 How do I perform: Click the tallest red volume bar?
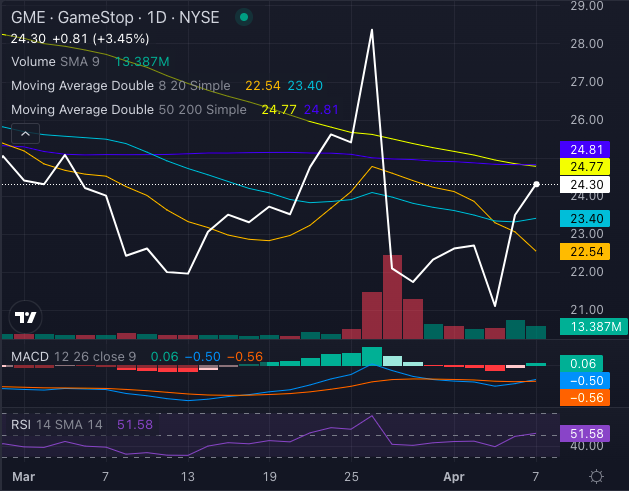coord(392,298)
